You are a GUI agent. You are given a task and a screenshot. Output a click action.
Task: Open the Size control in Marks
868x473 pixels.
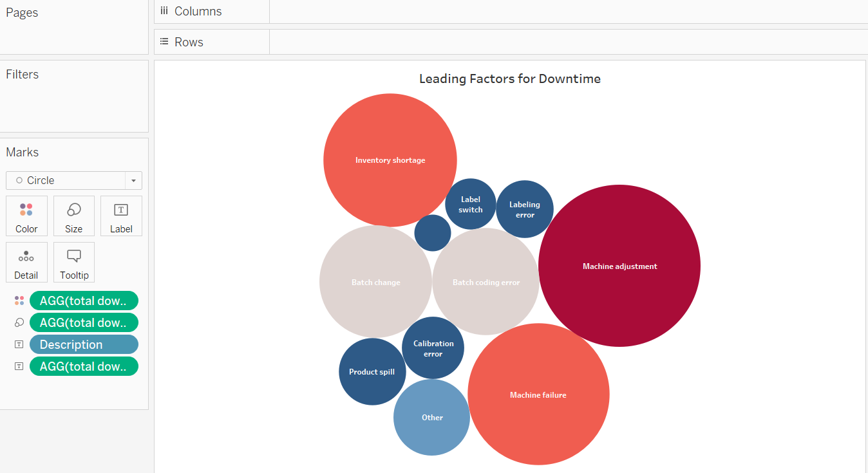pyautogui.click(x=74, y=216)
